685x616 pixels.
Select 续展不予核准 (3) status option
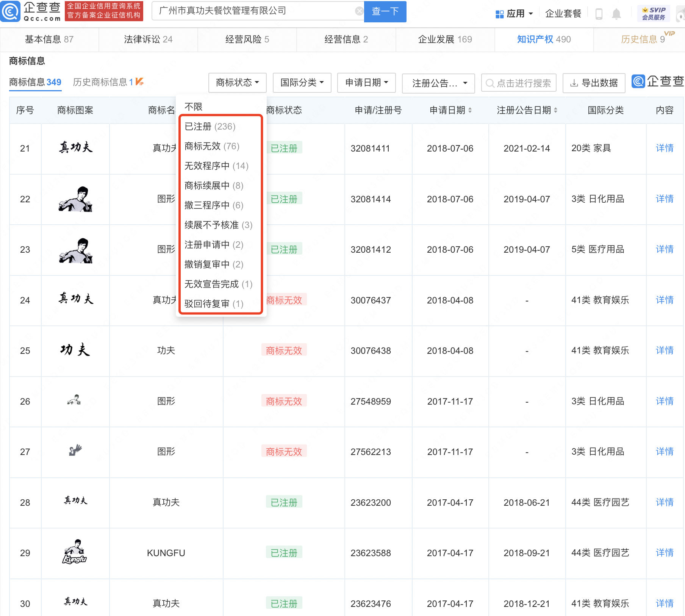pos(219,225)
